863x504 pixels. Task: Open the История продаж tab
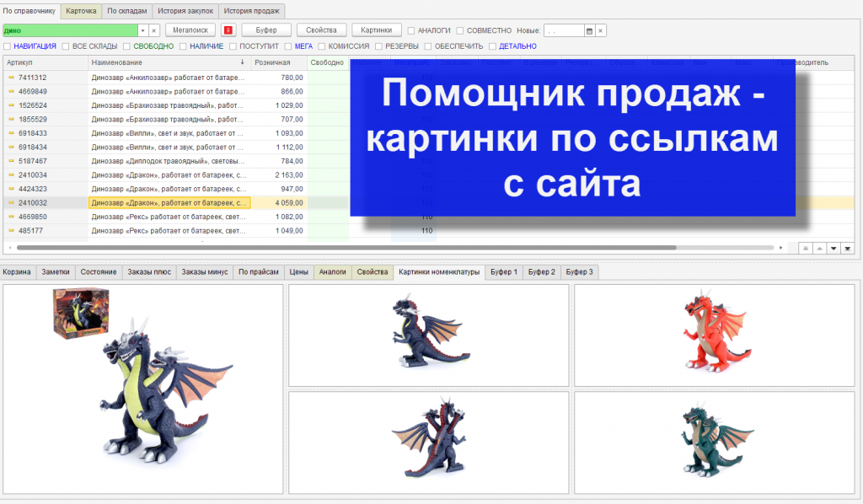coord(251,11)
